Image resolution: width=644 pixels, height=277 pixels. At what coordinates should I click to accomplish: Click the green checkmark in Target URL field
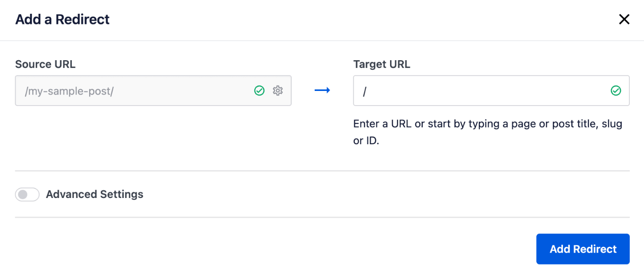615,90
